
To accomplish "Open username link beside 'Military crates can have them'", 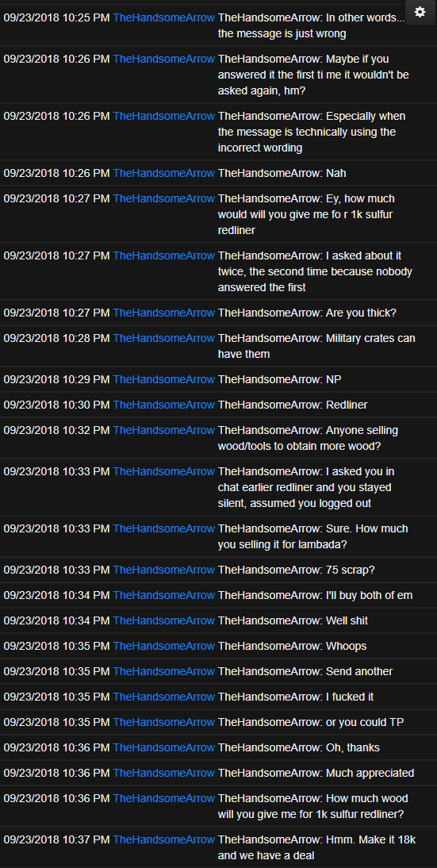I will (x=163, y=338).
